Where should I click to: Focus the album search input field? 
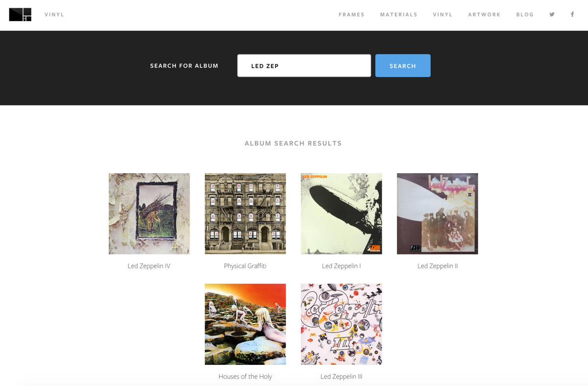(304, 66)
